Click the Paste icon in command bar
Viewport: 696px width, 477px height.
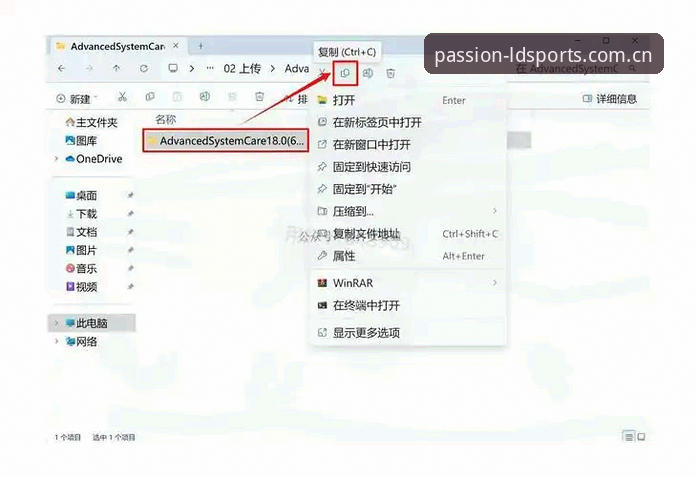click(177, 97)
